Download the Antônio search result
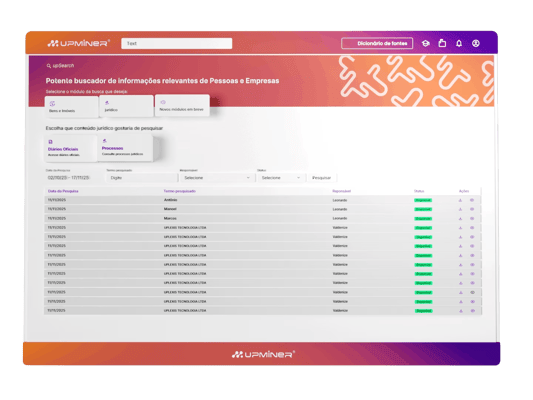Viewport: 533px width, 400px height. (460, 200)
